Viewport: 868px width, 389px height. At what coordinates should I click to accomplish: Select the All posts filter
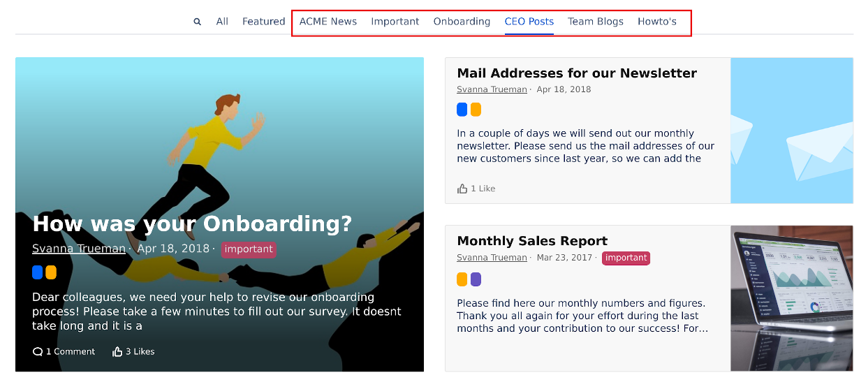tap(222, 22)
